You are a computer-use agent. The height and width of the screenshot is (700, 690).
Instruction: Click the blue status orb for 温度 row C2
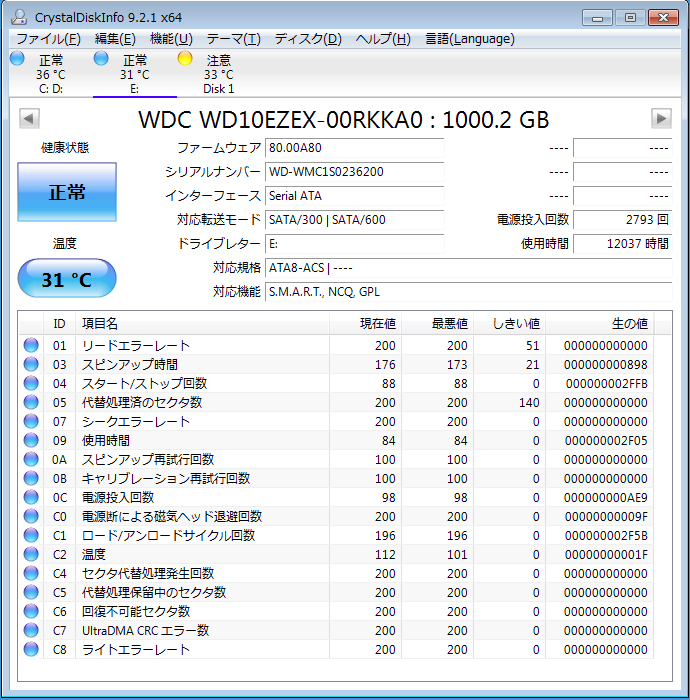pos(32,555)
